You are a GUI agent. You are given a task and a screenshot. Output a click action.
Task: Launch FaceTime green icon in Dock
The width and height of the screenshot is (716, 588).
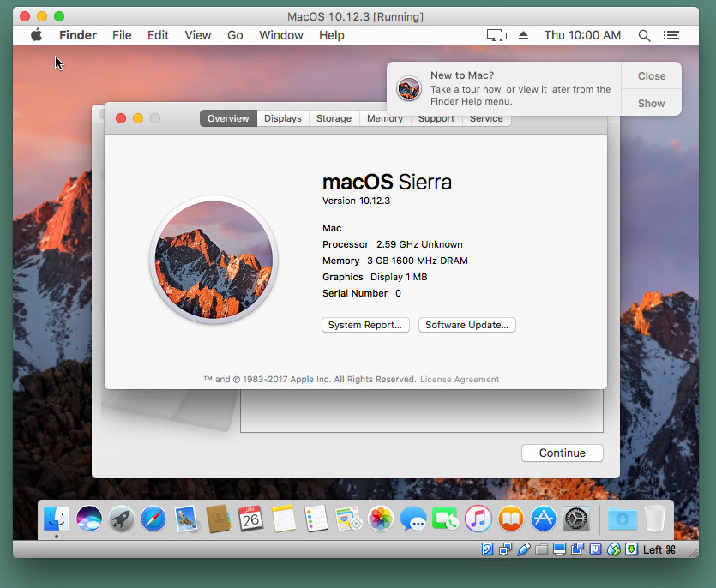coord(445,519)
